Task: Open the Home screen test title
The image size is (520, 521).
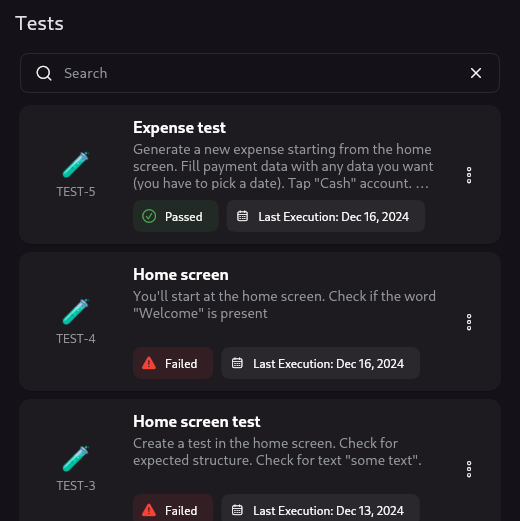Action: 197,422
